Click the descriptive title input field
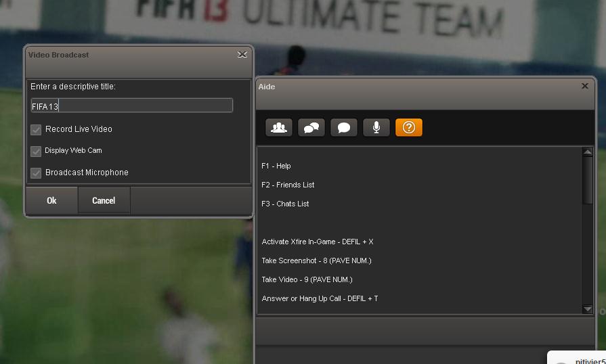Screen dimensions: 606x364 (132, 106)
